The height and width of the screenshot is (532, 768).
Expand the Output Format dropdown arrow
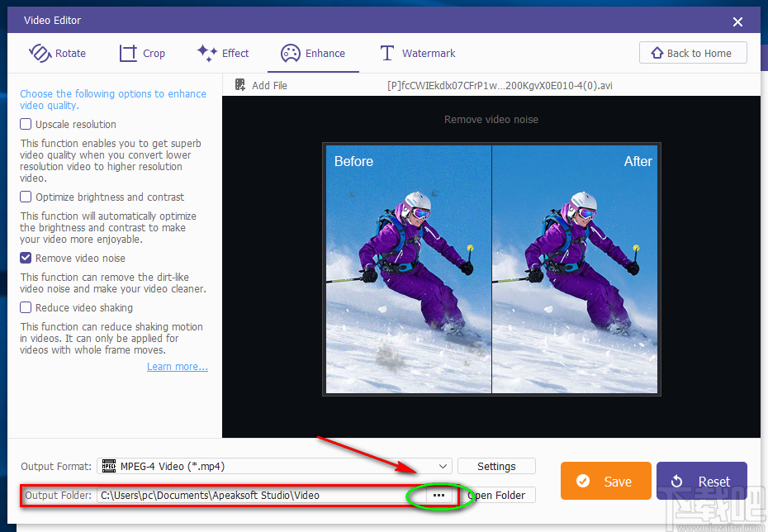pos(443,466)
